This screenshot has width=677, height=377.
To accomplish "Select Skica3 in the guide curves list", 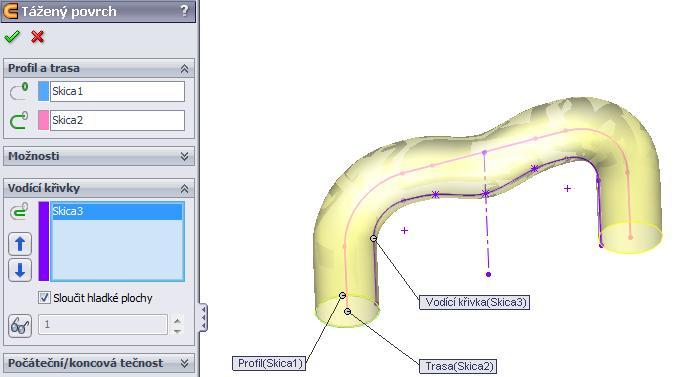I will click(x=117, y=212).
